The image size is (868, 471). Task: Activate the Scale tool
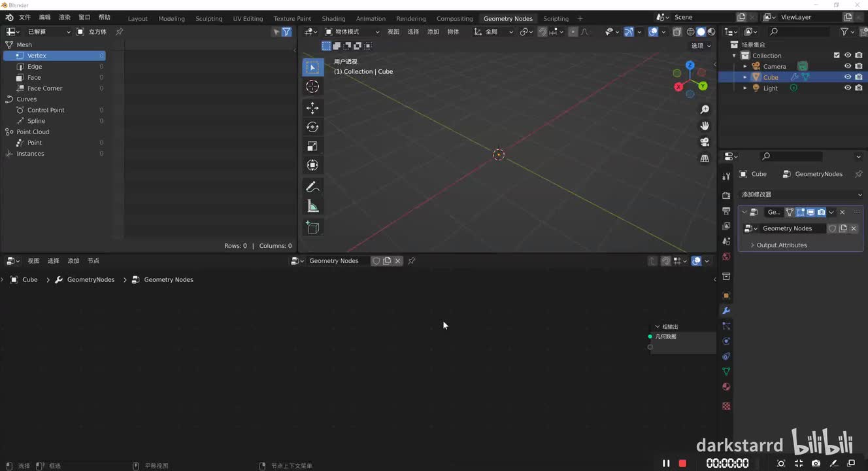(x=312, y=146)
